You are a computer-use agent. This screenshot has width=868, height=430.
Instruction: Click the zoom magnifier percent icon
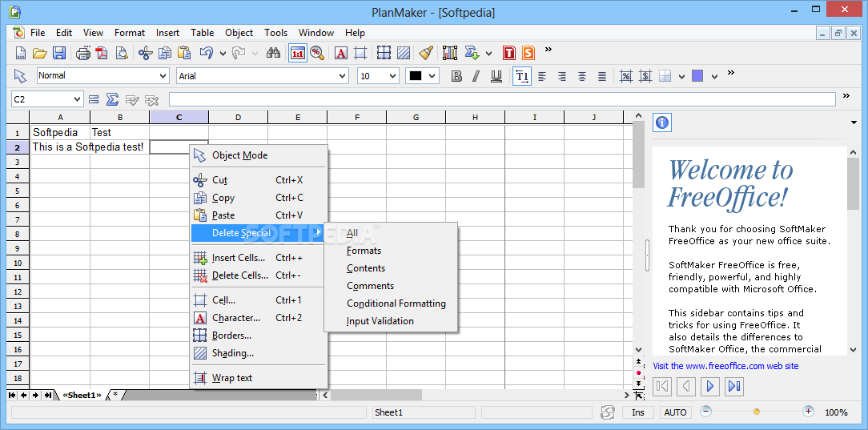(x=316, y=53)
